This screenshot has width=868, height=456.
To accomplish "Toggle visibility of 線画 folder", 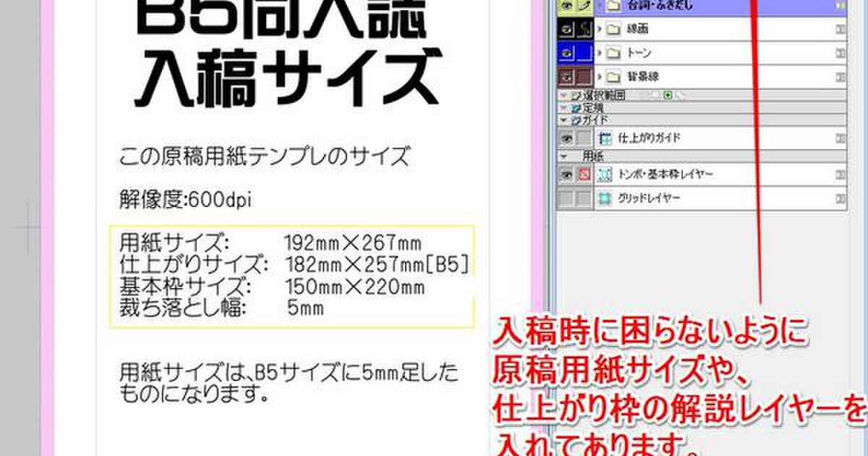I will (567, 30).
